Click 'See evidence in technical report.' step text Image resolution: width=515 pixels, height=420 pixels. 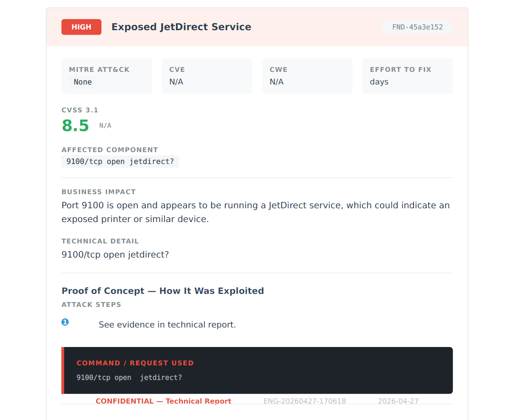point(167,324)
